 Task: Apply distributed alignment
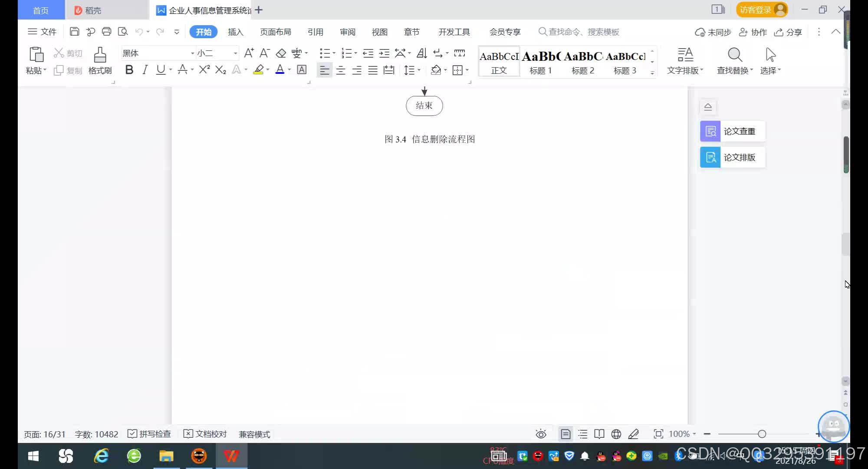[x=389, y=69]
